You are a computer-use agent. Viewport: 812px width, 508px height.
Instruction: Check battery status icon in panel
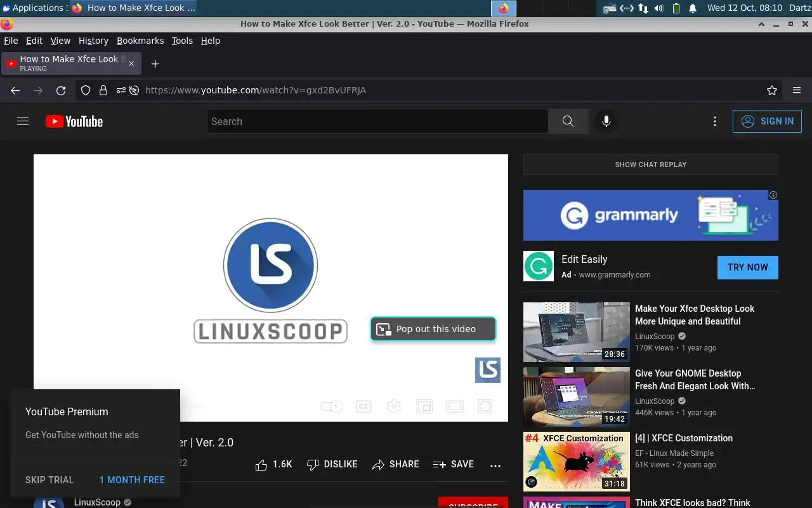click(x=676, y=8)
